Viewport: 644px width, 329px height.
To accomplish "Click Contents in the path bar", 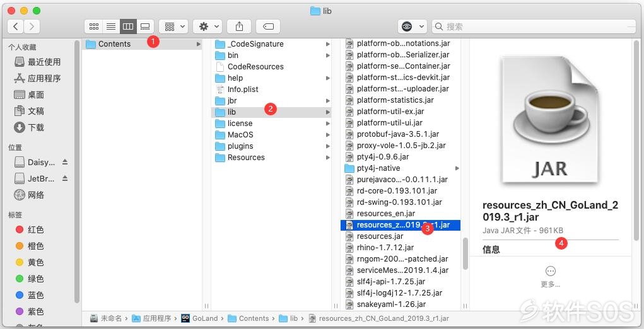I will tap(249, 318).
